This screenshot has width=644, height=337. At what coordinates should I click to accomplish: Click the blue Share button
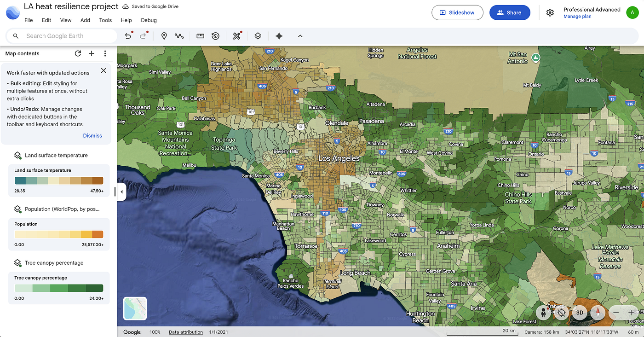pos(509,12)
